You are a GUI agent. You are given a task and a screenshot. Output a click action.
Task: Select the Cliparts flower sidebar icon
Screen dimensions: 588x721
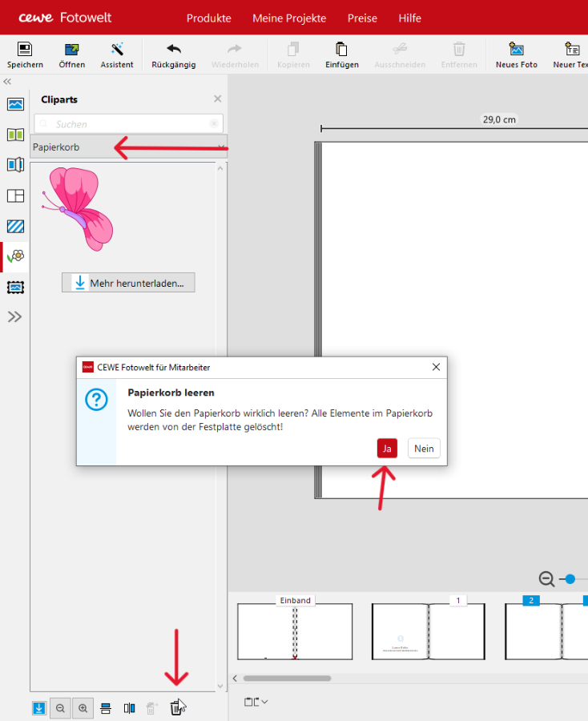click(x=16, y=256)
